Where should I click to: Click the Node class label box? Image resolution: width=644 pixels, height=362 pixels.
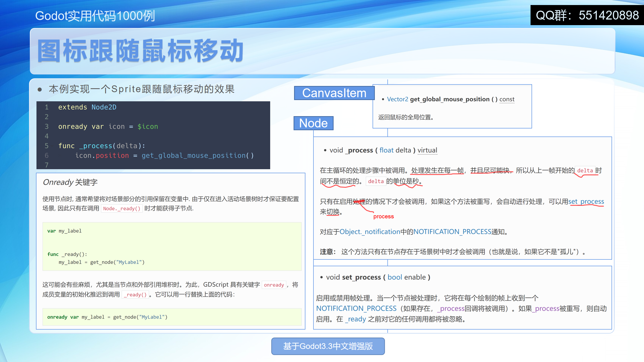[x=313, y=123]
